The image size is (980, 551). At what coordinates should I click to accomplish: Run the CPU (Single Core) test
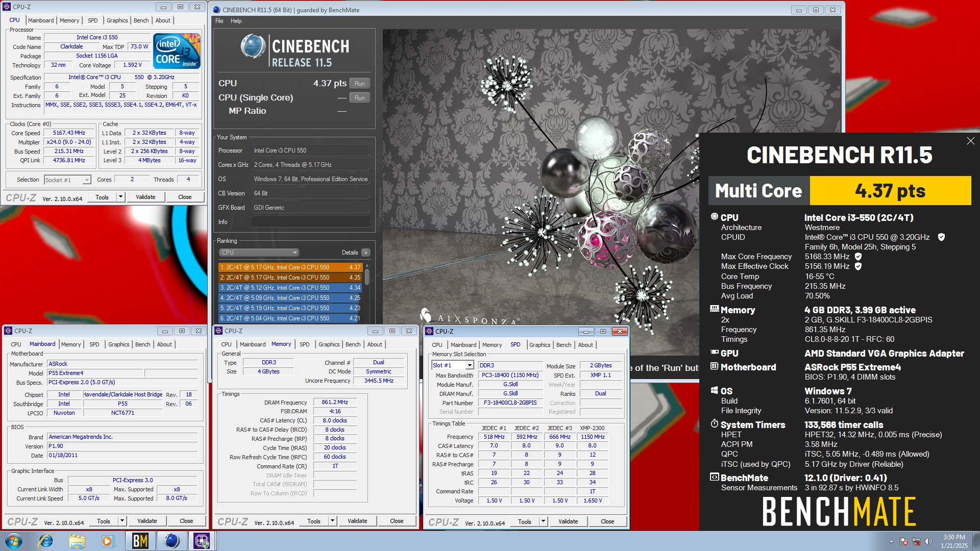(360, 98)
